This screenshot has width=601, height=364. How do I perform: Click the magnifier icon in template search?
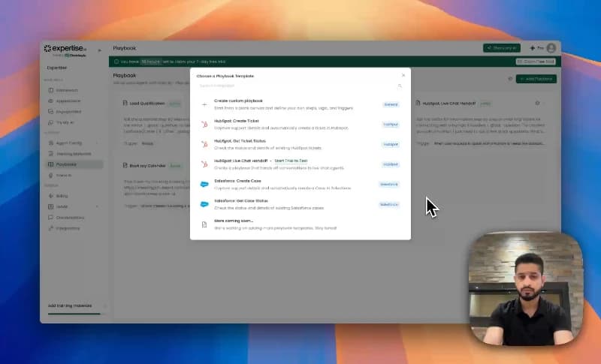[x=400, y=86]
